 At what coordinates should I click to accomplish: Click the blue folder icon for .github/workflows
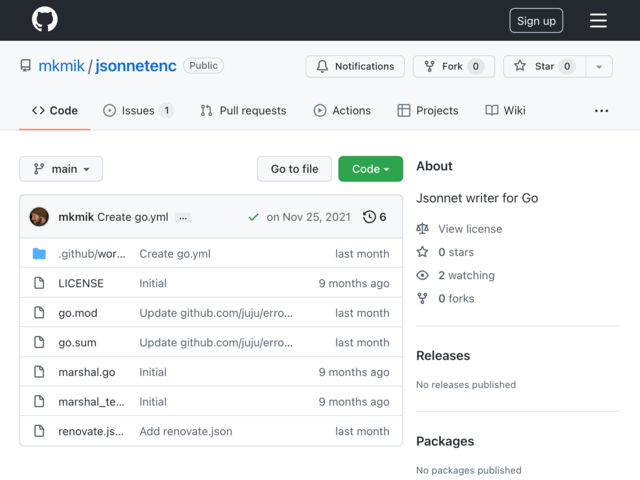click(39, 253)
